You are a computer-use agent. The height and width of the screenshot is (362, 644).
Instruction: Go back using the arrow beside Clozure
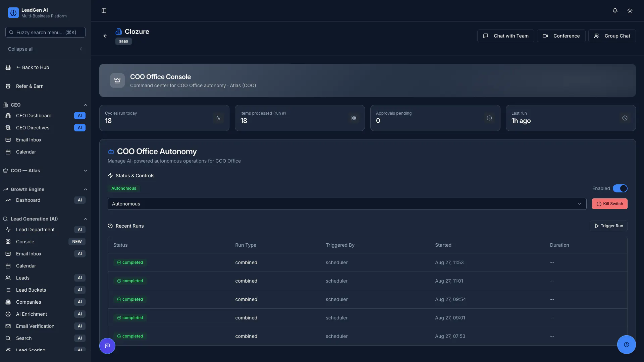point(105,36)
